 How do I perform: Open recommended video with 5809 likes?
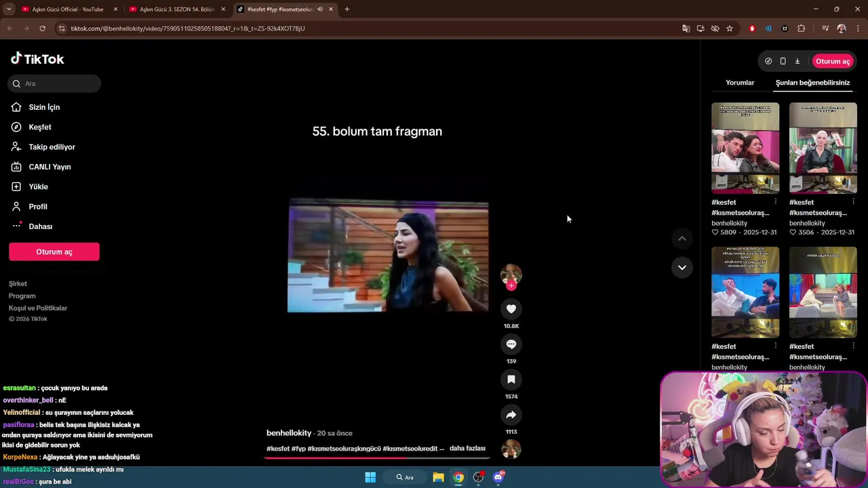pos(745,148)
